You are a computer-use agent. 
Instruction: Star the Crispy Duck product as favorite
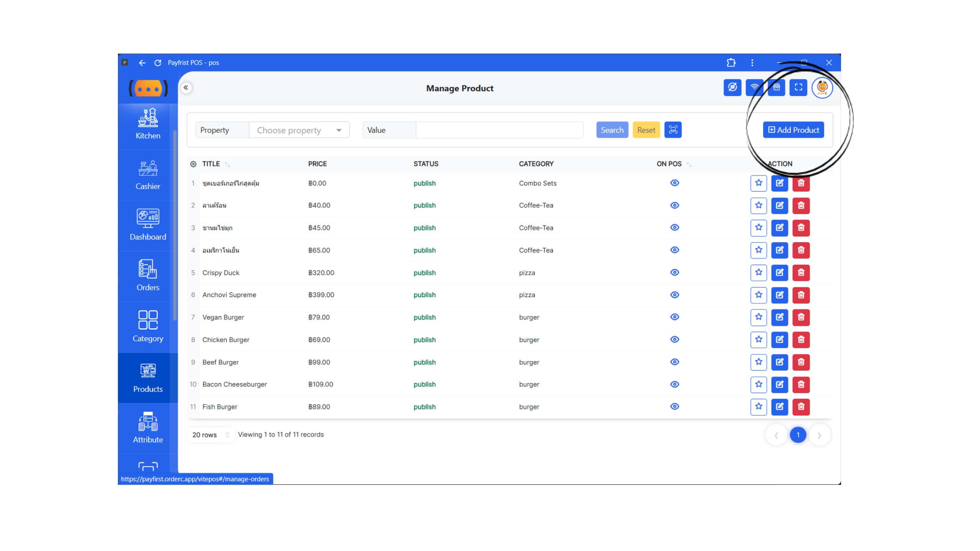[x=758, y=272]
